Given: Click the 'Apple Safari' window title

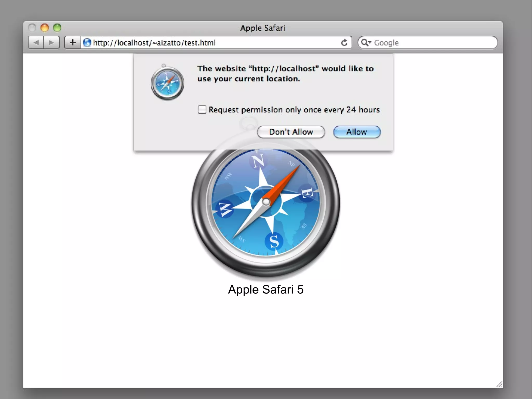Looking at the screenshot, I should point(263,28).
